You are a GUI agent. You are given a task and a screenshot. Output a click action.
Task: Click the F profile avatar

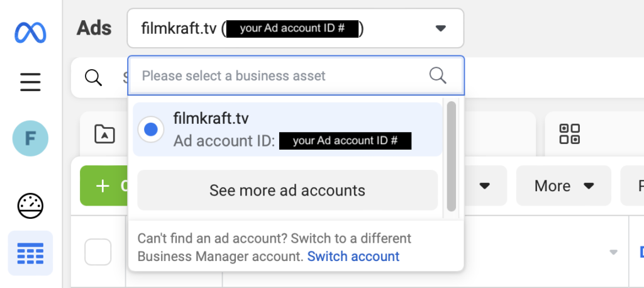coord(30,138)
